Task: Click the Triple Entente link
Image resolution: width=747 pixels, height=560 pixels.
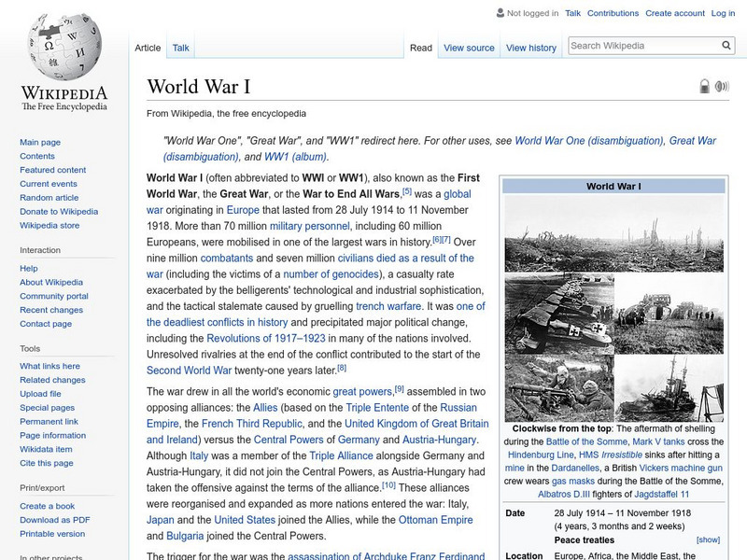Action: (377, 408)
